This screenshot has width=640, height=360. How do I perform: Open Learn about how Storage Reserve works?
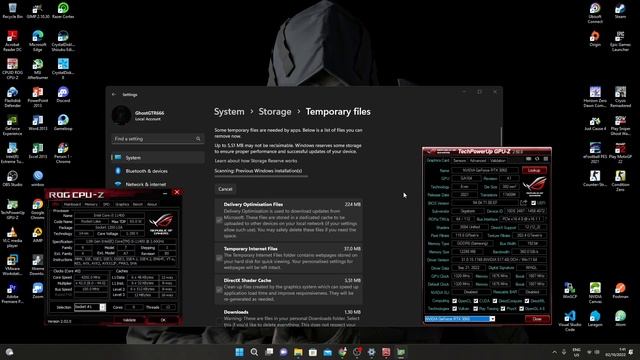click(256, 161)
